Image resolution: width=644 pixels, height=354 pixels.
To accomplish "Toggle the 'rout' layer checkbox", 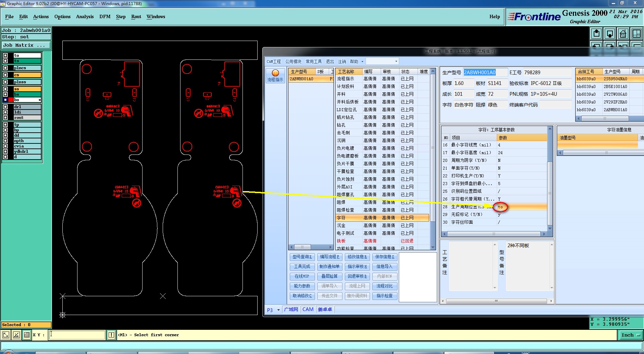I will tap(5, 118).
